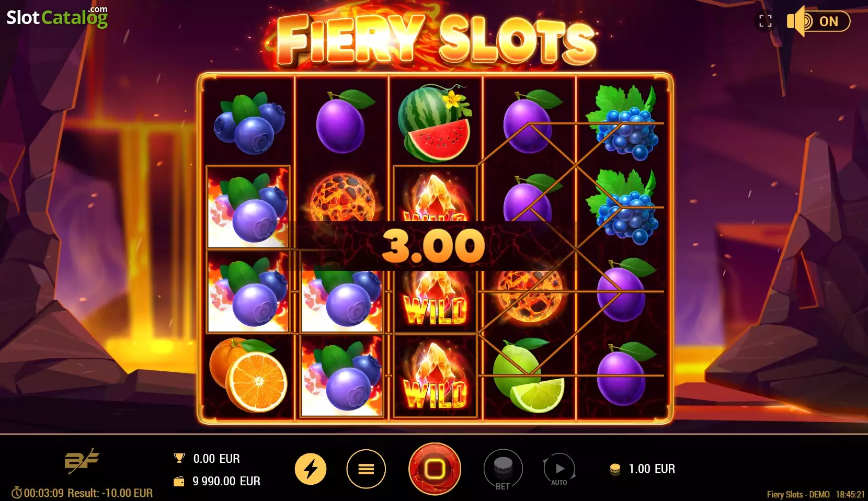This screenshot has height=501, width=868.
Task: Toggle the sound ON switch
Action: [819, 21]
